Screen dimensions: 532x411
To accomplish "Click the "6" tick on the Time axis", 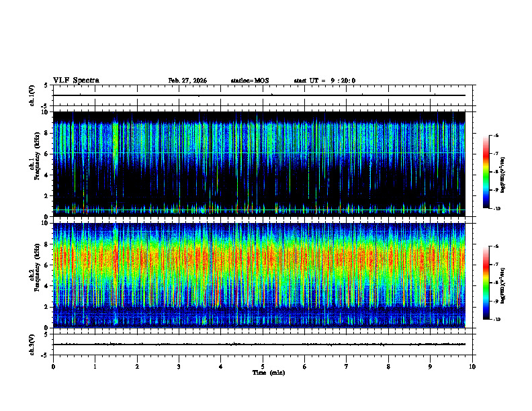I will (305, 367).
